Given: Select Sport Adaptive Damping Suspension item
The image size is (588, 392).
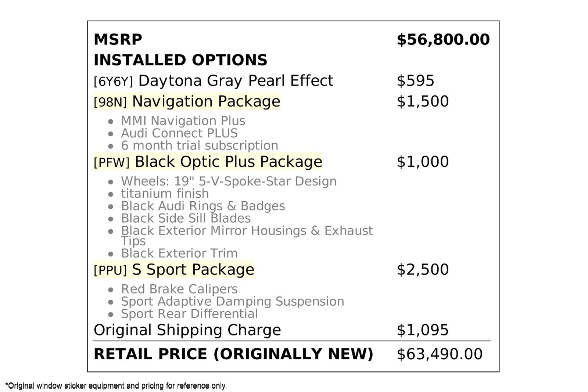Looking at the screenshot, I should (x=232, y=301).
